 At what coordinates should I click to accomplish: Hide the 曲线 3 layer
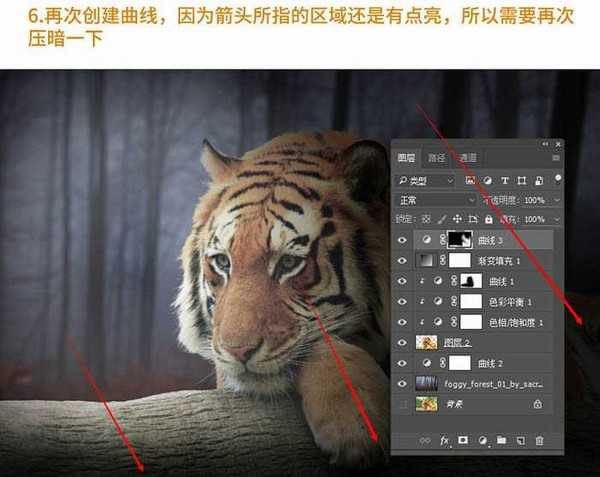(x=404, y=240)
